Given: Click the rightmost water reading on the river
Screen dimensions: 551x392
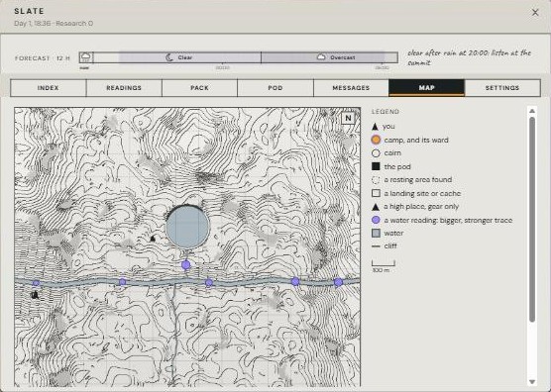Looking at the screenshot, I should (338, 282).
